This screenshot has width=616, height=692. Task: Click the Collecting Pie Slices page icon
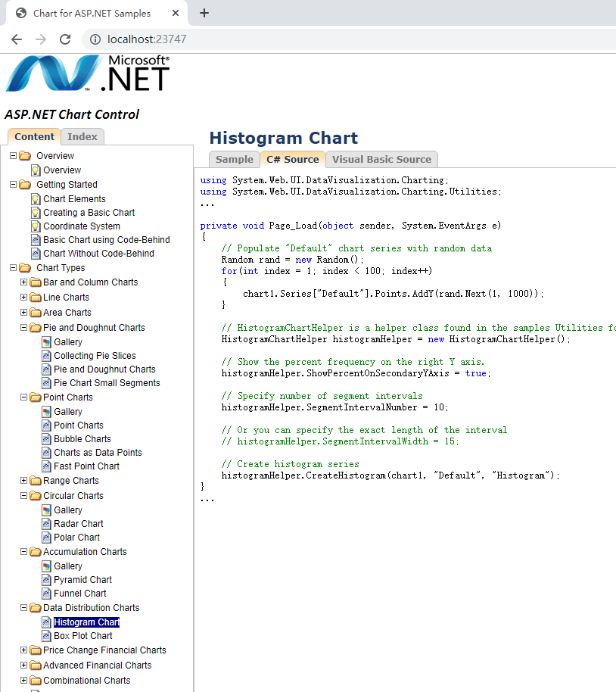(46, 356)
